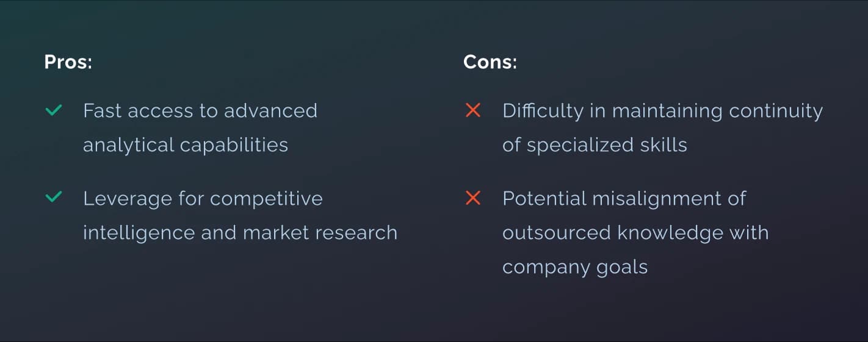
Task: Click the word "continuity" in the Cons list
Action: pos(776,111)
